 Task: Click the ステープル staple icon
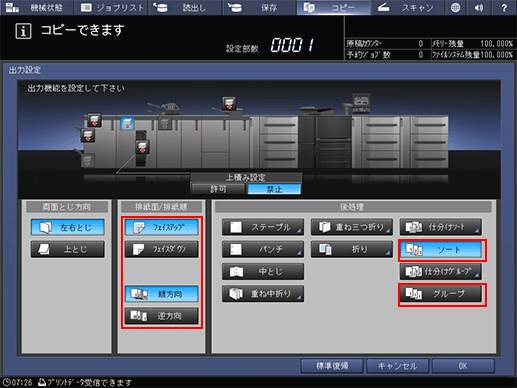236,227
